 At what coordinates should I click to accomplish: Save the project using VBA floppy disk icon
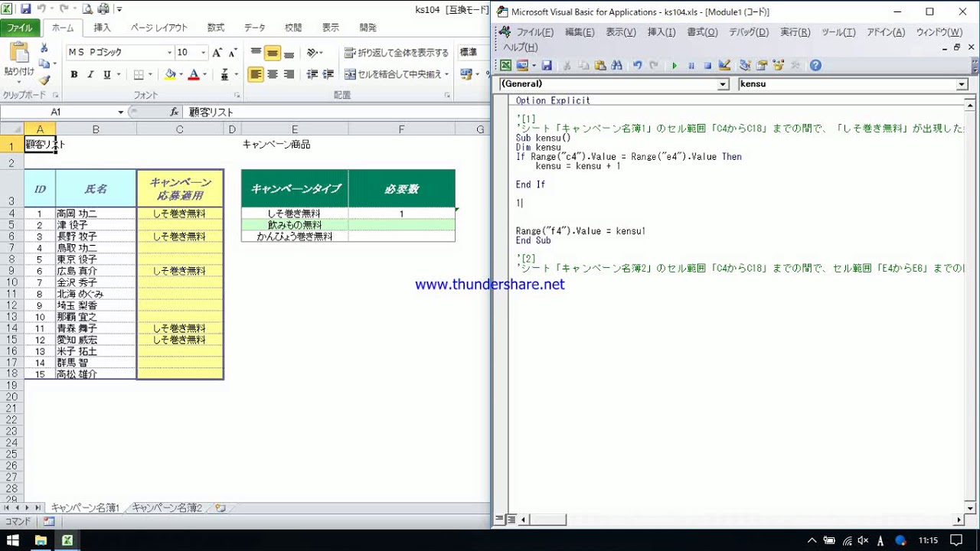pyautogui.click(x=547, y=66)
